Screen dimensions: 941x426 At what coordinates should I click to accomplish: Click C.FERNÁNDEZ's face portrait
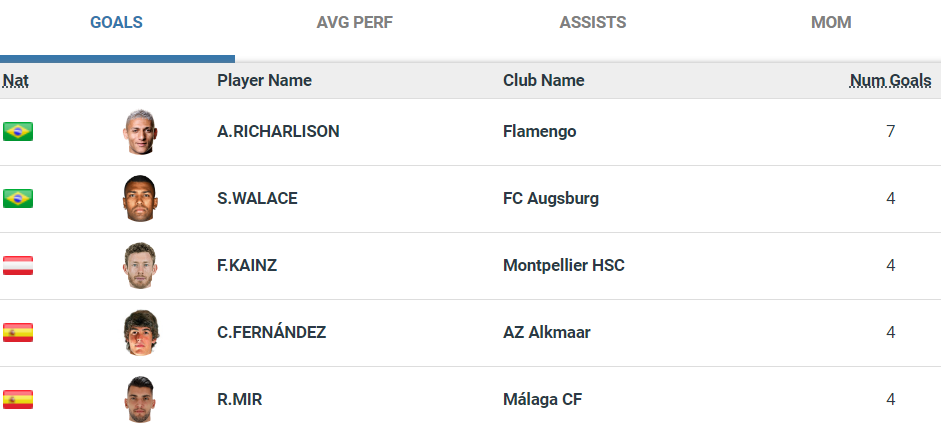point(141,333)
